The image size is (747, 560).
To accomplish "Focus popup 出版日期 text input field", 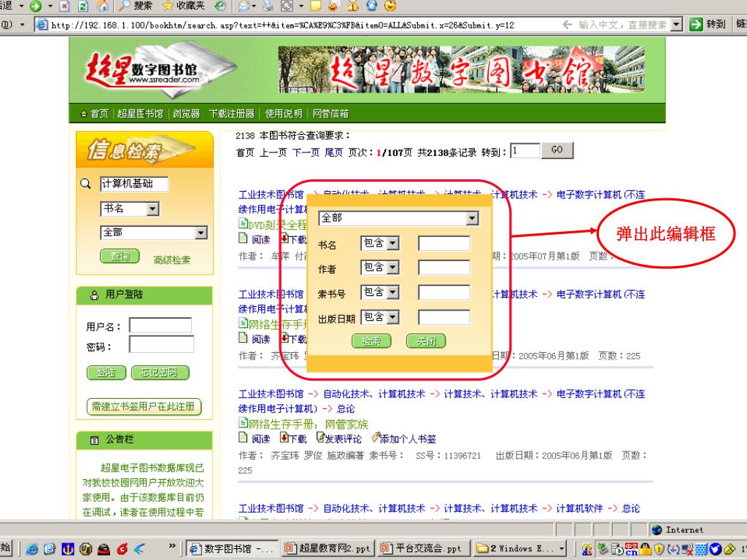I will (x=444, y=317).
